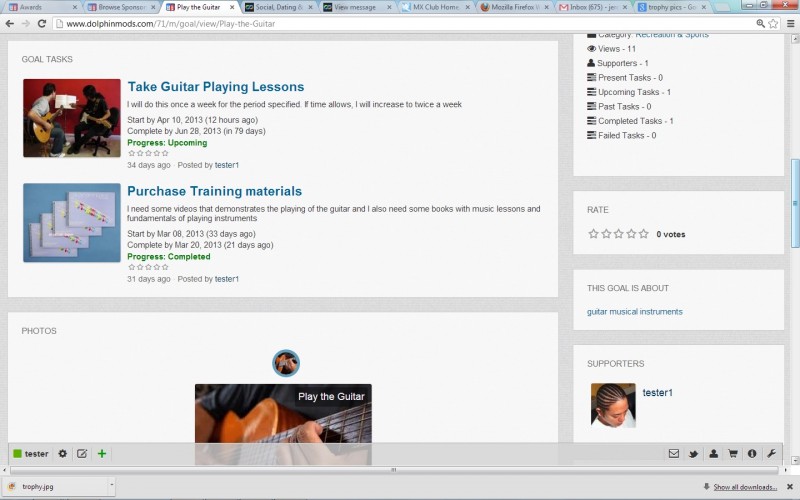
Task: Click the vertical scrollbar thumb
Action: pyautogui.click(x=794, y=203)
